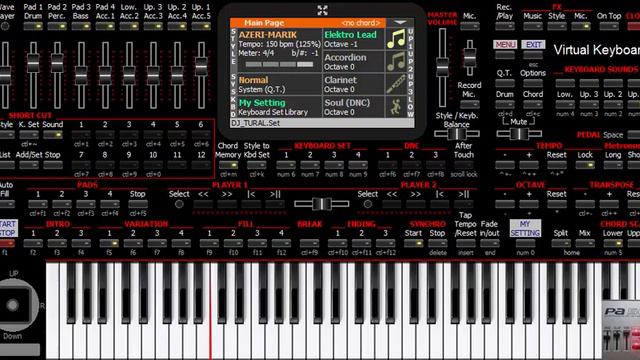
Task: Select the Normal System (Q.T.) field
Action: click(280, 84)
